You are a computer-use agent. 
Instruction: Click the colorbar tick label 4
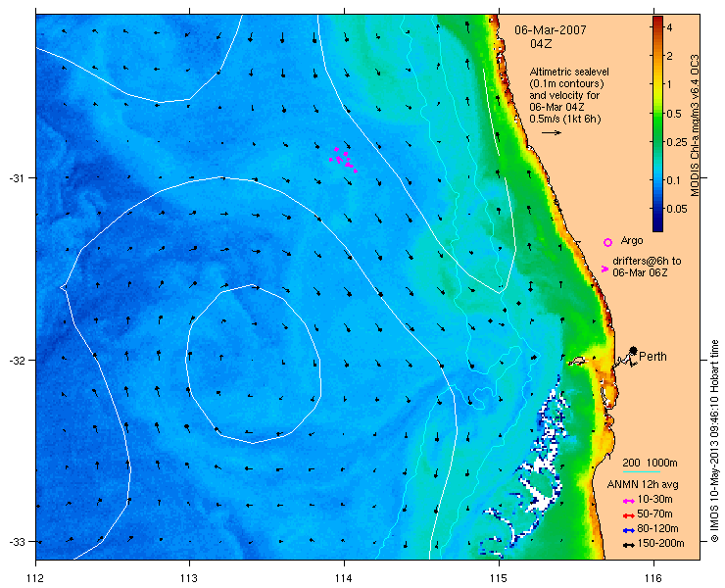[669, 27]
